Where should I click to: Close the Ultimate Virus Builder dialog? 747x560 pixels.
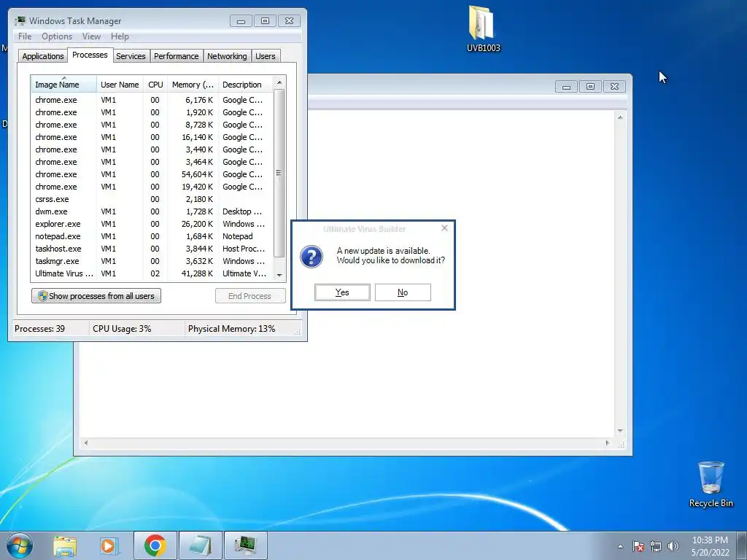point(444,228)
